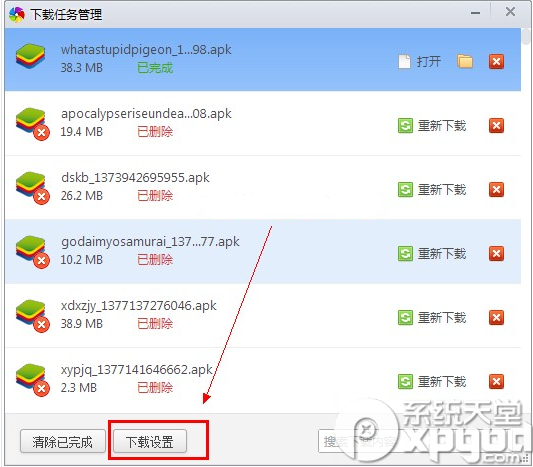Open the whatastupidpigeon apk file

coord(420,62)
